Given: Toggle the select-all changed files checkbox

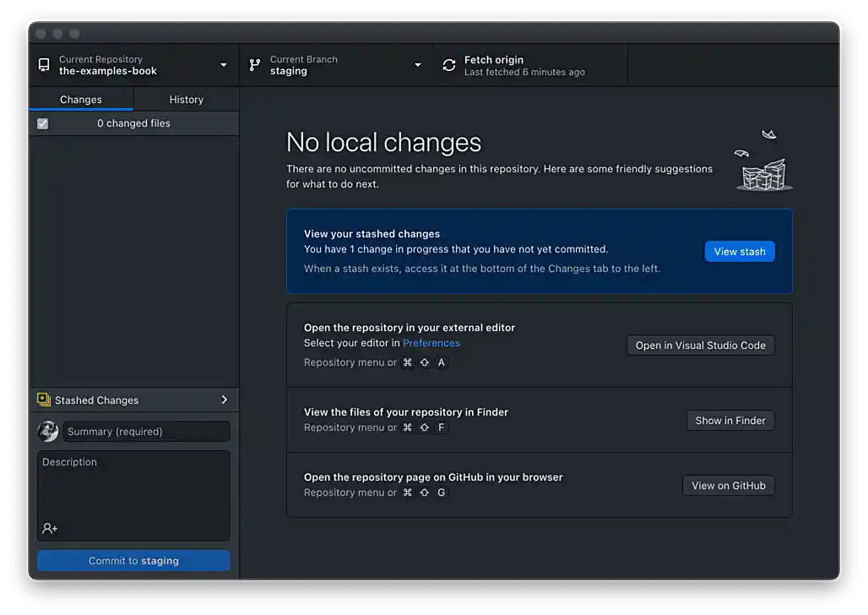Looking at the screenshot, I should 42,123.
